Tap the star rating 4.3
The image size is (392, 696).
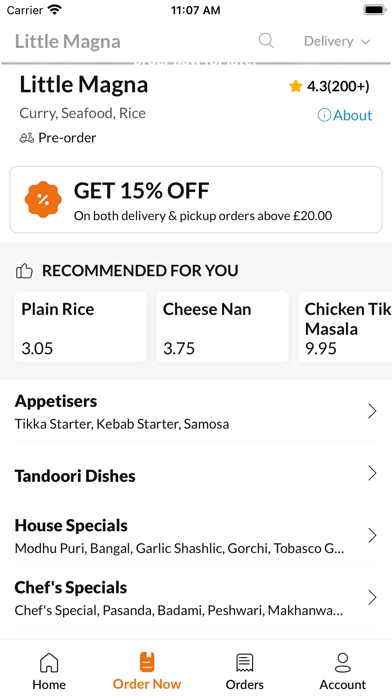329,86
